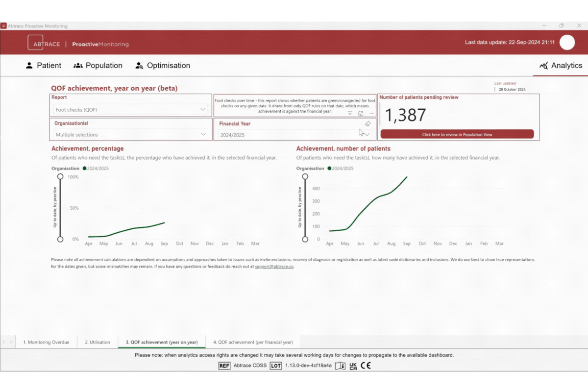Select the Analytics section

[561, 66]
